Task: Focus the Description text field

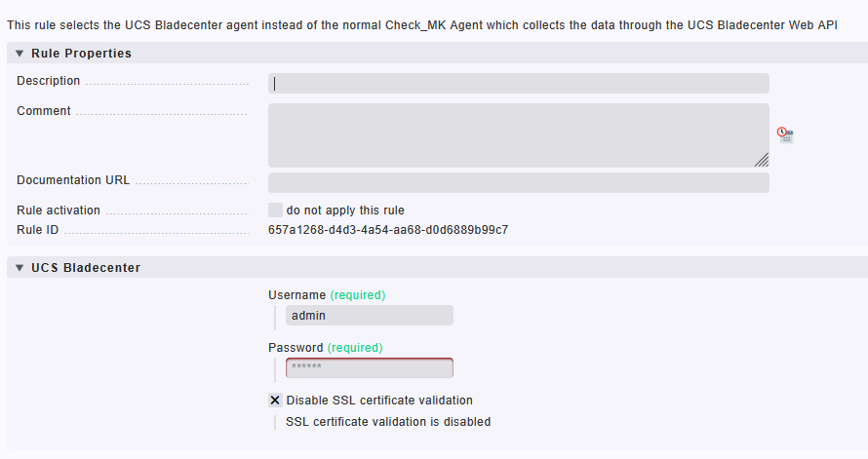Action: (x=519, y=84)
